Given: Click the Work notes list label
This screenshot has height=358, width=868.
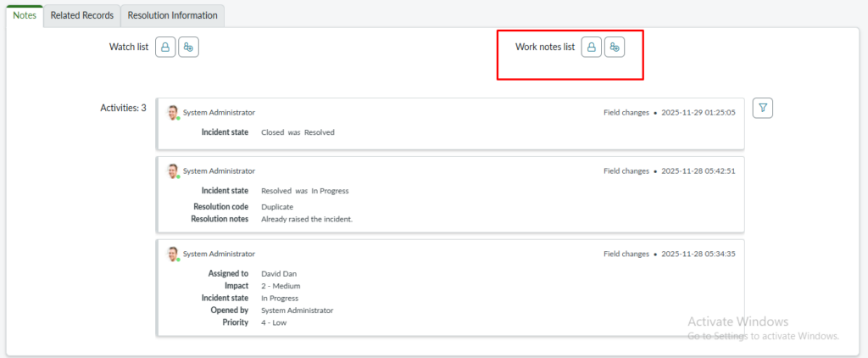Looking at the screenshot, I should pyautogui.click(x=545, y=47).
